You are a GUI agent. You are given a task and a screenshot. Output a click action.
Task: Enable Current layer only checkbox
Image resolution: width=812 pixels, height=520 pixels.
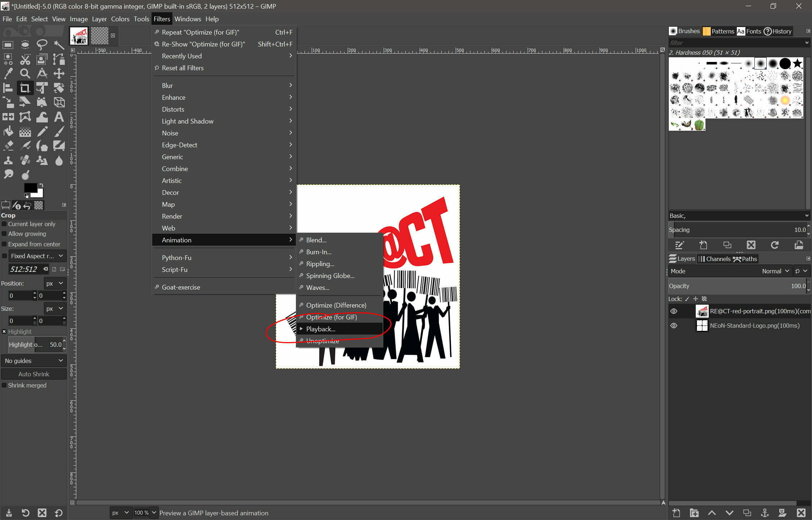5,224
